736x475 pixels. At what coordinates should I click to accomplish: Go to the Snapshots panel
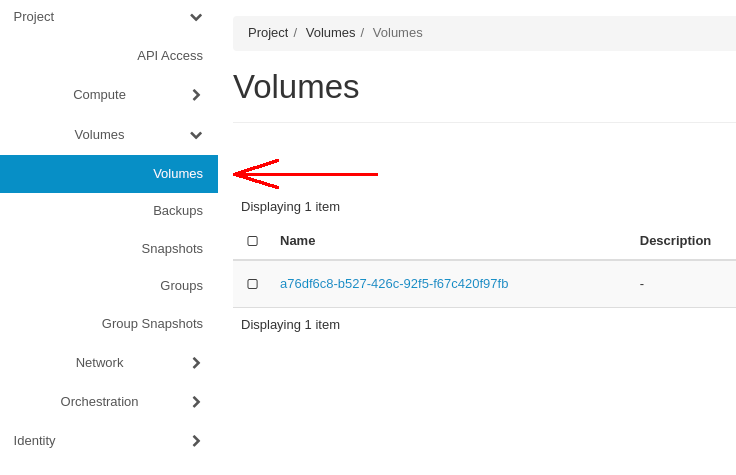point(172,249)
